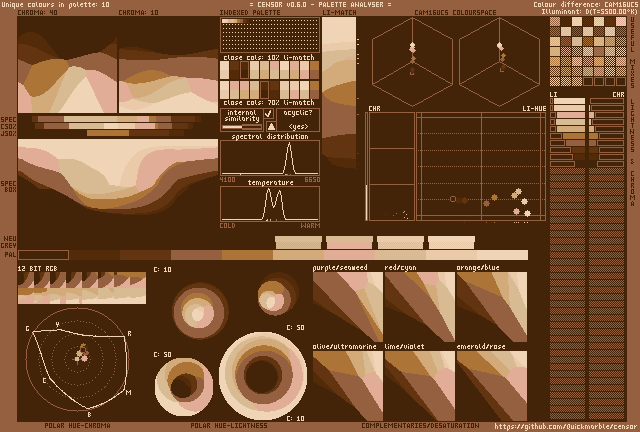Click the internal similarity progress bar
The image size is (640, 432).
pyautogui.click(x=242, y=127)
